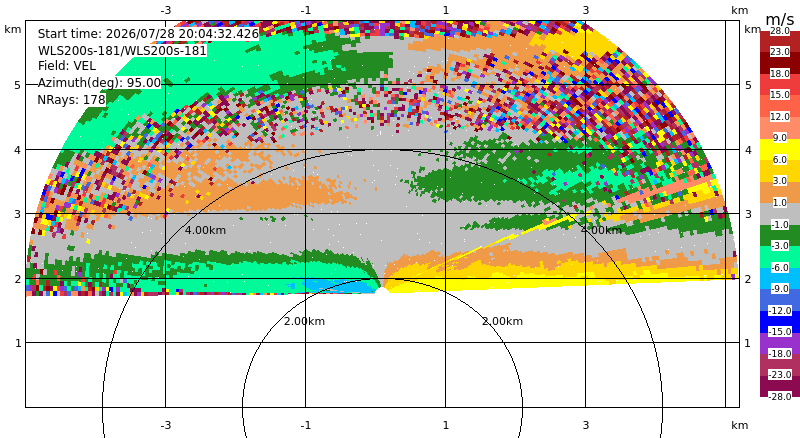The height and width of the screenshot is (438, 800).
Task: Select the cyan -9.0 m/s legend band
Action: [x=780, y=288]
